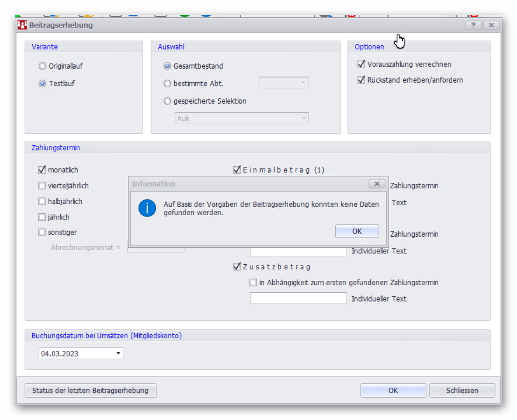The image size is (517, 420).
Task: Click the blue information icon
Action: (x=147, y=208)
